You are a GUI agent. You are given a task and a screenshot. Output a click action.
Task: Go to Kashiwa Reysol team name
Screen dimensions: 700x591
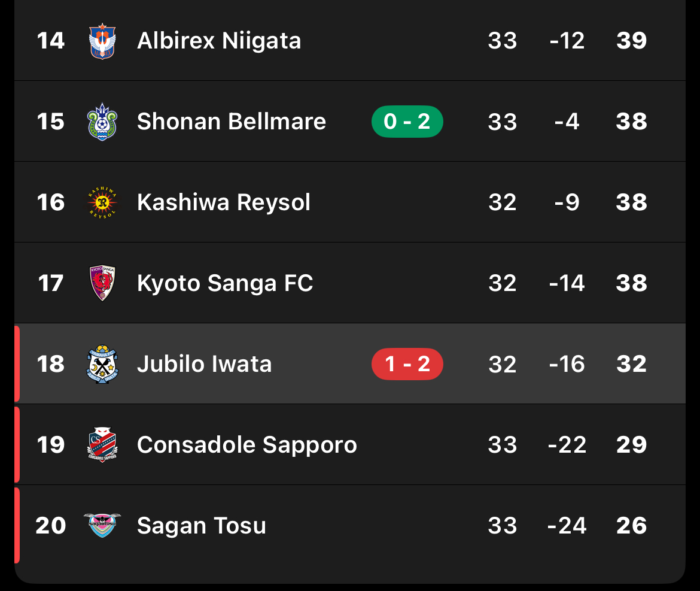[224, 202]
